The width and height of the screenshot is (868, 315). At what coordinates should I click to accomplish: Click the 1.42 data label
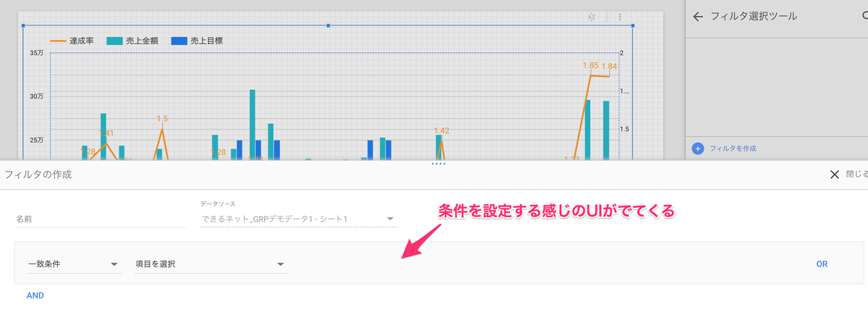pos(441,131)
